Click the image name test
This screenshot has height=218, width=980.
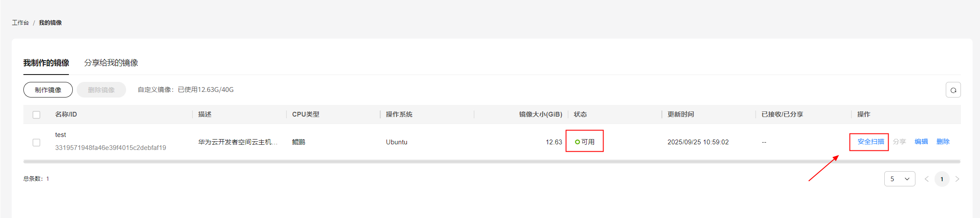(x=61, y=135)
